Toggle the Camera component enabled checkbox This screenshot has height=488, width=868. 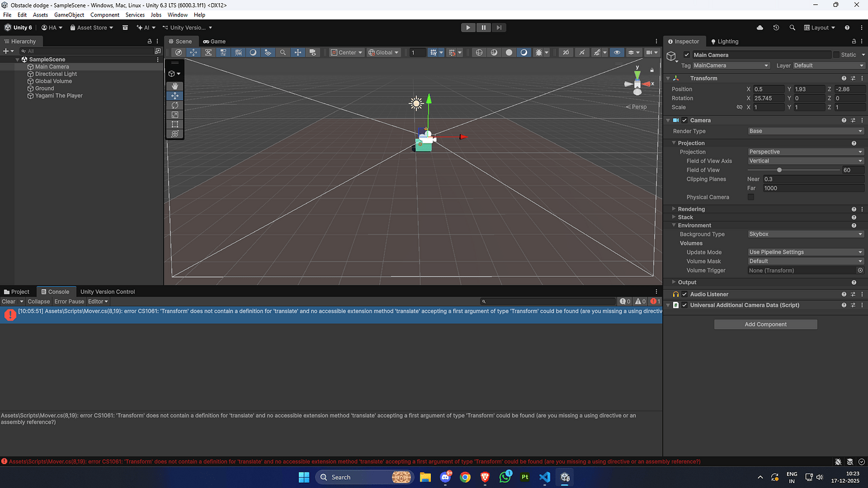[x=684, y=120]
